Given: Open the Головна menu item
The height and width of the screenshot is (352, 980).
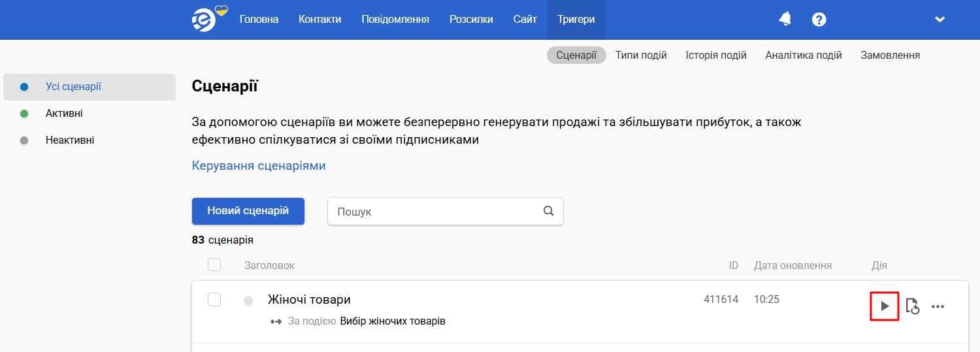Looking at the screenshot, I should [259, 20].
